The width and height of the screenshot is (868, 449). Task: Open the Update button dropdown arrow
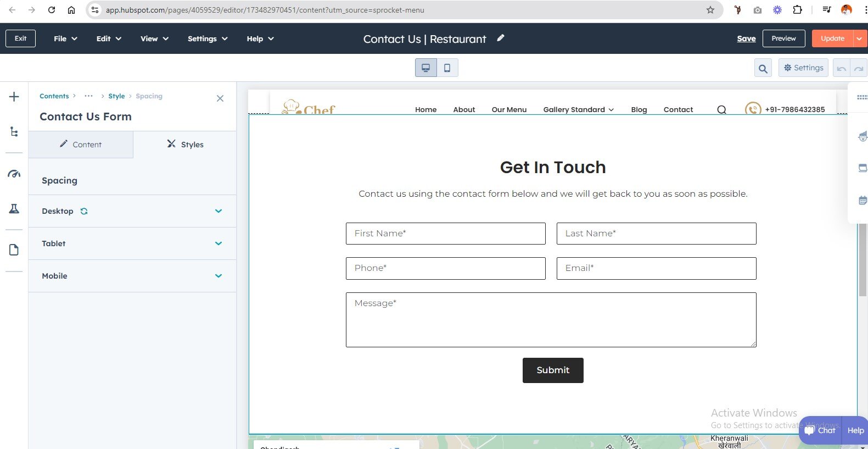(859, 38)
